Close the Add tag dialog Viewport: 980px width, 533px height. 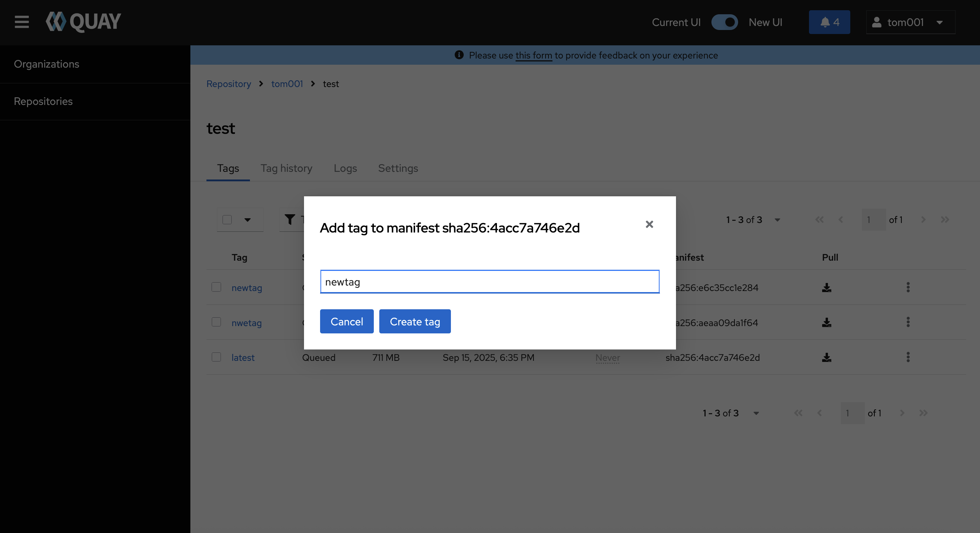[649, 224]
